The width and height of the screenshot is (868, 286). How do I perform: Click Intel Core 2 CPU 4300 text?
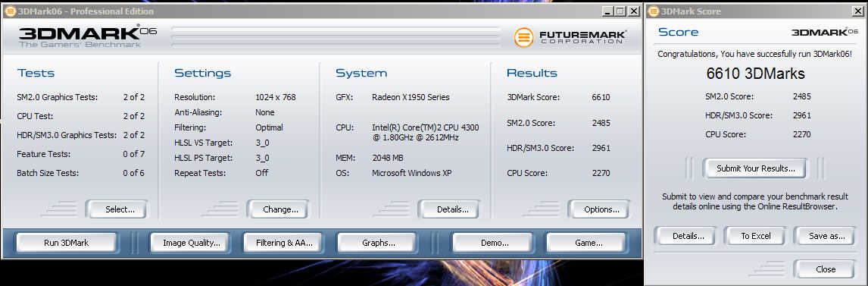click(425, 133)
